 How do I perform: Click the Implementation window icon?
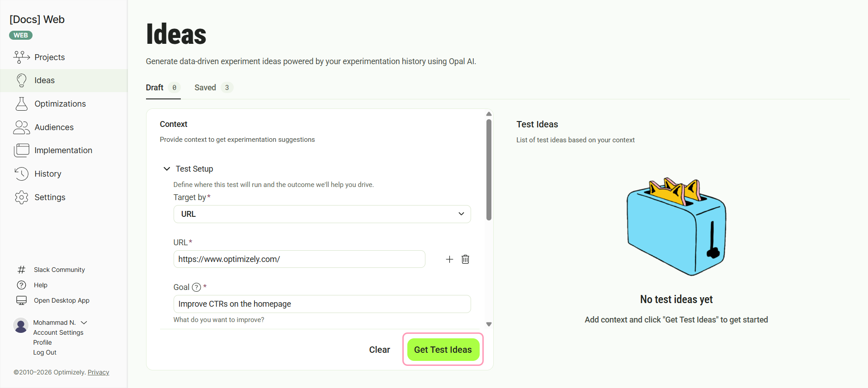click(21, 150)
